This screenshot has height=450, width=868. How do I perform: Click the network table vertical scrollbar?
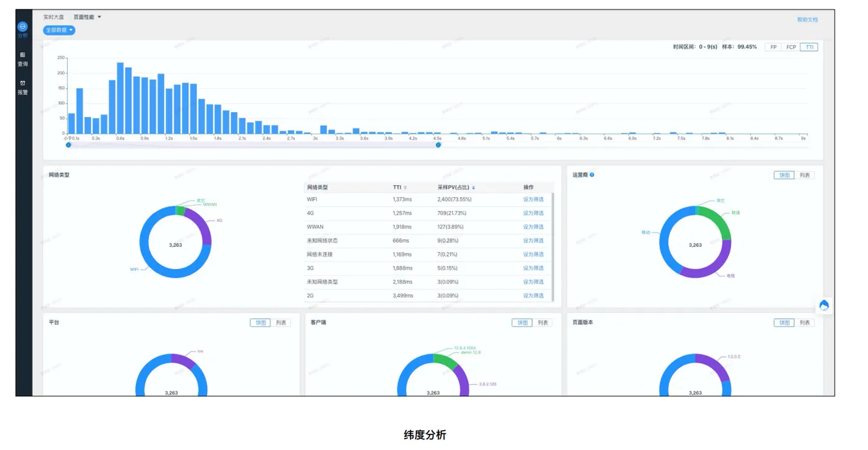553,247
